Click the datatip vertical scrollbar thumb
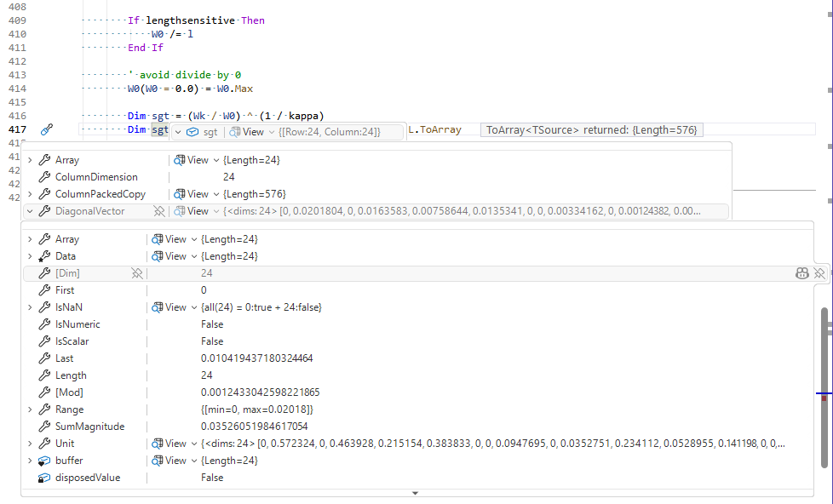833x504 pixels. pos(824,387)
